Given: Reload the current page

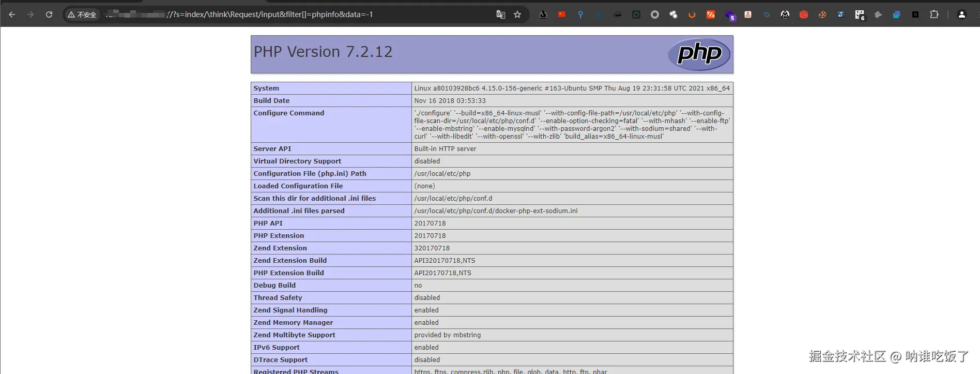Looking at the screenshot, I should pyautogui.click(x=49, y=14).
